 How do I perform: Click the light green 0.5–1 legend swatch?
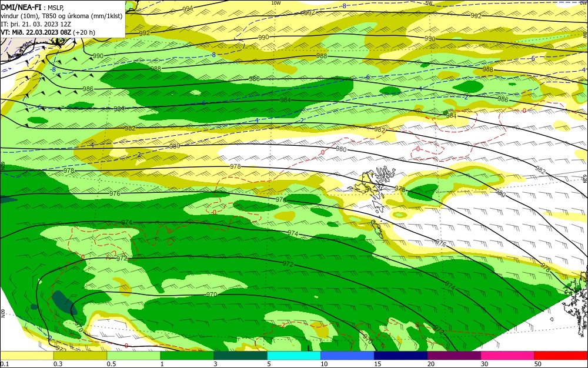[133, 356]
